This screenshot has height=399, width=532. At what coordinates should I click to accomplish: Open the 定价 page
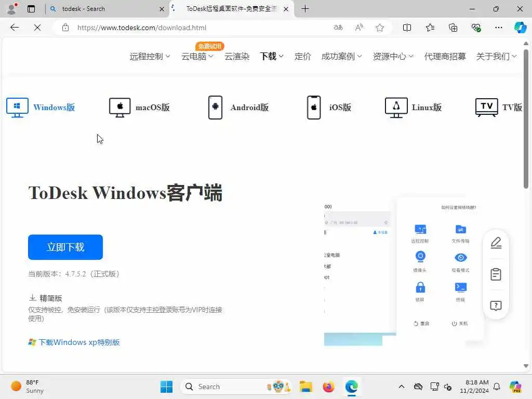[303, 56]
